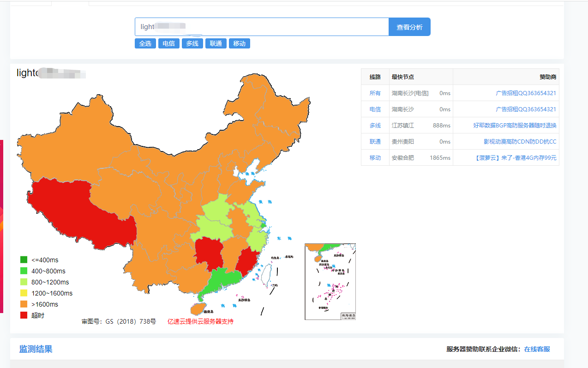The height and width of the screenshot is (368, 588).
Task: Open the 菠萝云 Hong Kong sponsor link
Action: point(515,158)
